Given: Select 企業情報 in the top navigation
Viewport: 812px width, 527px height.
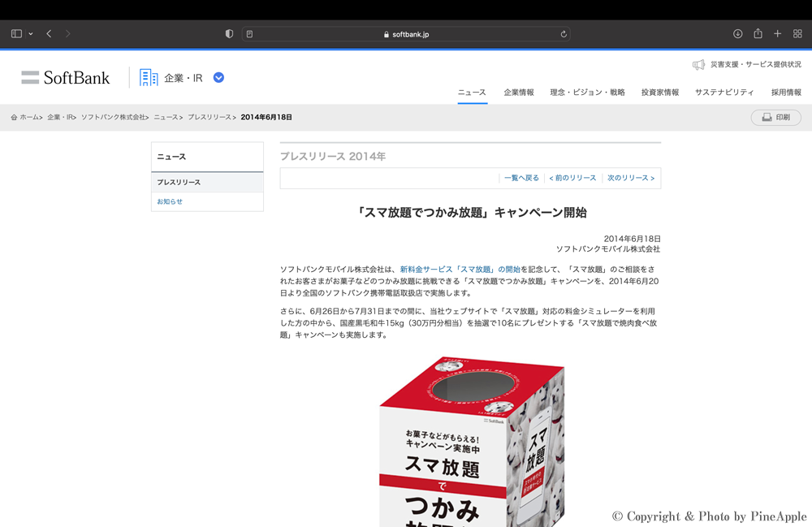Looking at the screenshot, I should pyautogui.click(x=519, y=93).
